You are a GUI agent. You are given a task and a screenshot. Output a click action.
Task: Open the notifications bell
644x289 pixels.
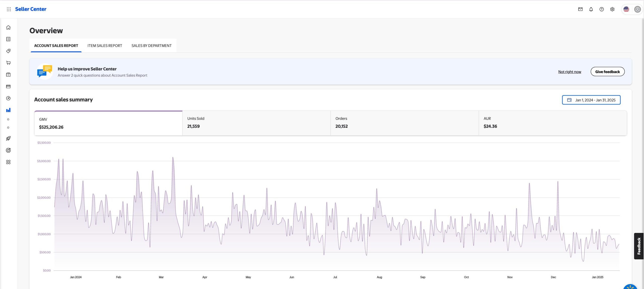[591, 9]
